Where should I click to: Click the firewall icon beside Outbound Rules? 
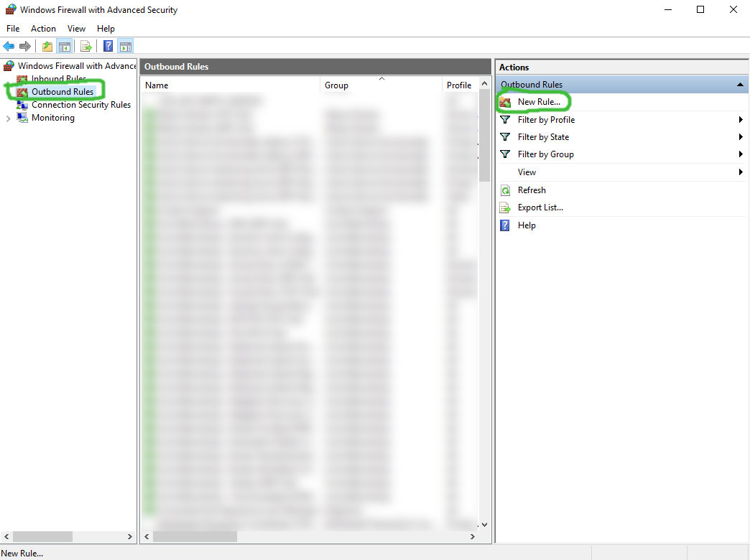[22, 92]
